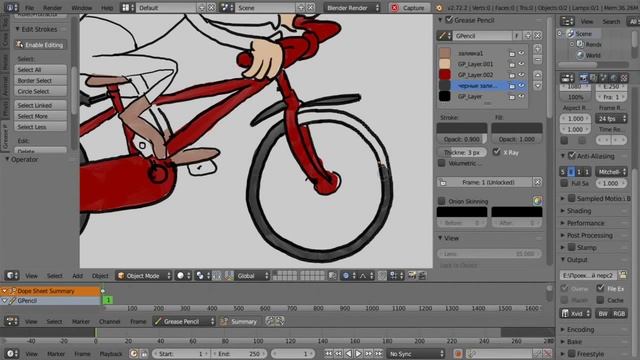The image size is (640, 360).
Task: Click Enable Editing button
Action: point(40,45)
